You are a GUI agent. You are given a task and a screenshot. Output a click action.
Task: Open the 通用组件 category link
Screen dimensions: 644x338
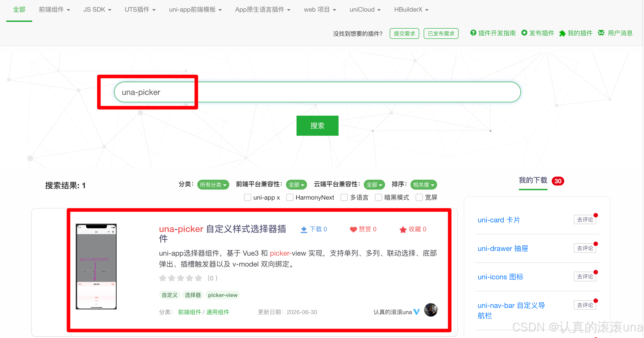[217, 312]
